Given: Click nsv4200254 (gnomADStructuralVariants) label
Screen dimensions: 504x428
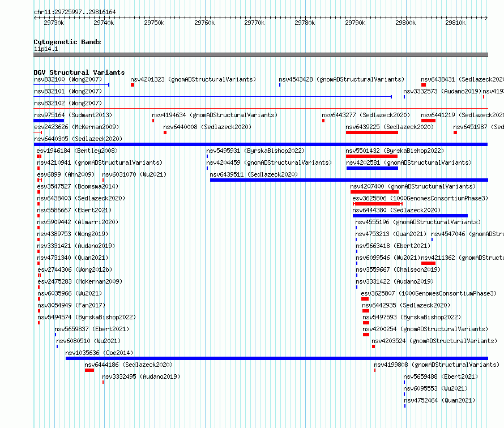Looking at the screenshot, I should 425,329.
